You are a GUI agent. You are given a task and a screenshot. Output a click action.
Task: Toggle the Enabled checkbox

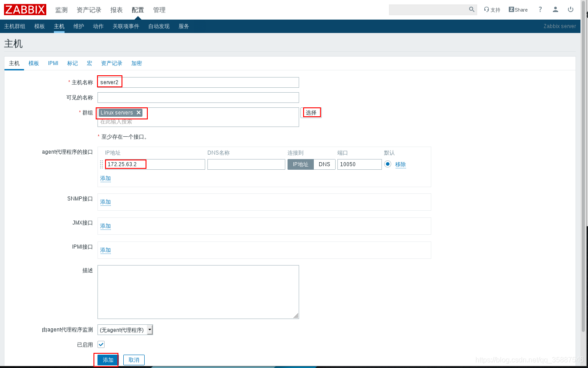point(101,344)
